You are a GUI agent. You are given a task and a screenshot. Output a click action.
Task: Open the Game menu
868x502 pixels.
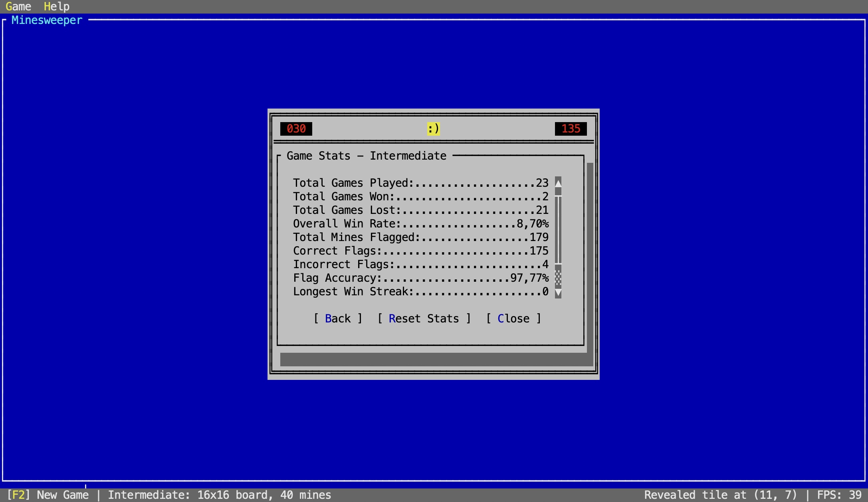[x=18, y=6]
